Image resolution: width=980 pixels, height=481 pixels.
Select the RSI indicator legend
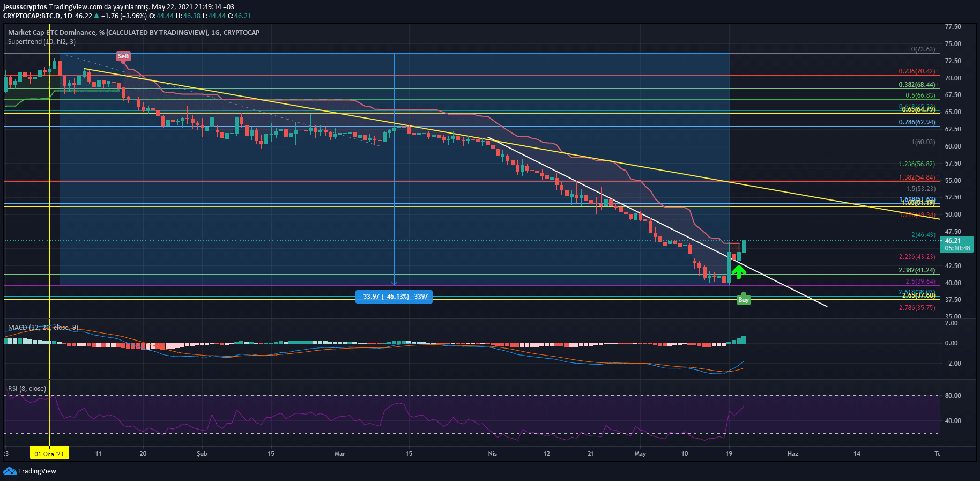pos(27,388)
